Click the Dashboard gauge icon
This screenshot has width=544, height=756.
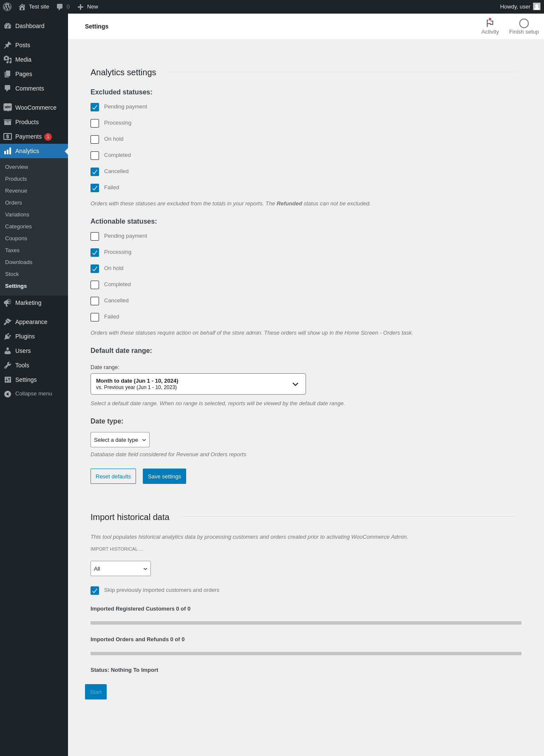tap(8, 26)
